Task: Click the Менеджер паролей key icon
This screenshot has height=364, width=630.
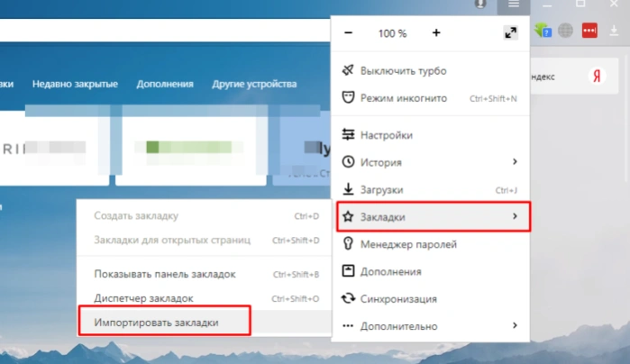Action: (x=348, y=243)
